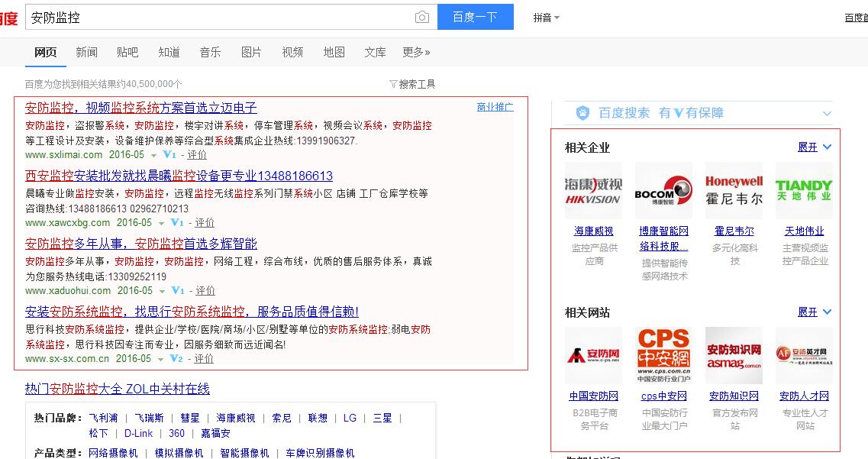Open the 拼音 input dropdown

tap(547, 18)
